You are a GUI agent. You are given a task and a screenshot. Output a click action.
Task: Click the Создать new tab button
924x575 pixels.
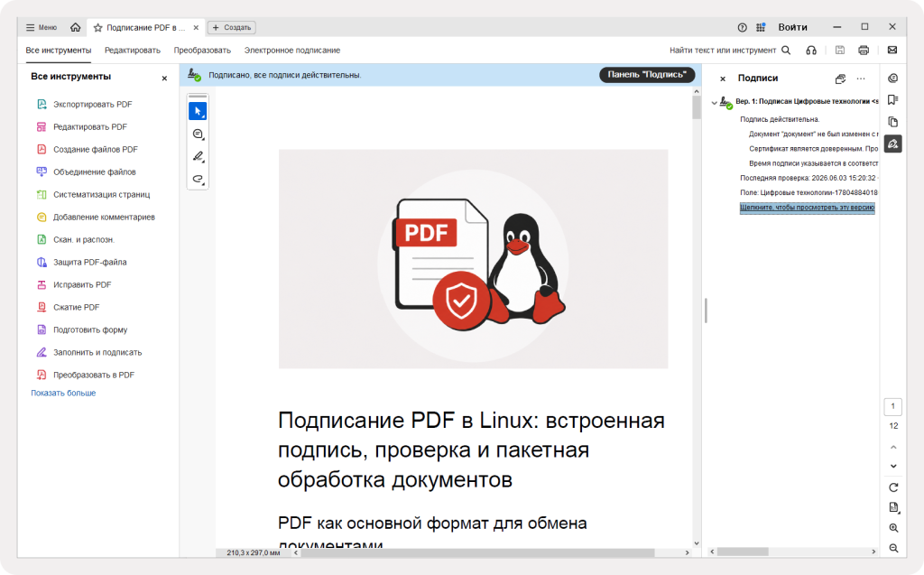click(232, 28)
